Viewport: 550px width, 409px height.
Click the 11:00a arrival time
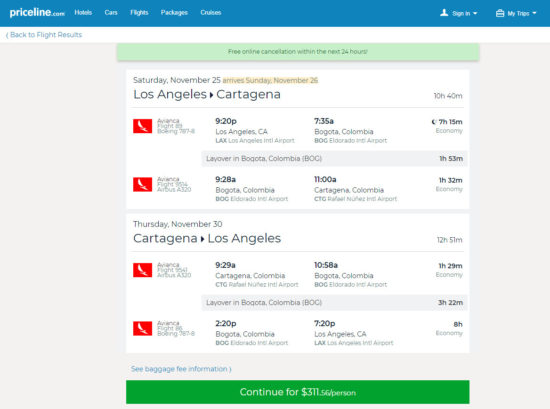(325, 180)
